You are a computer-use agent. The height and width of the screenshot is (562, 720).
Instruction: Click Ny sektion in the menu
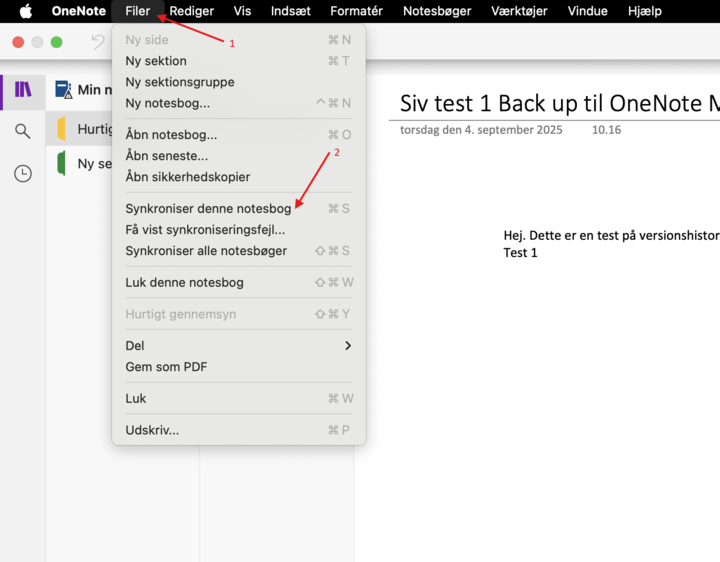click(x=156, y=61)
